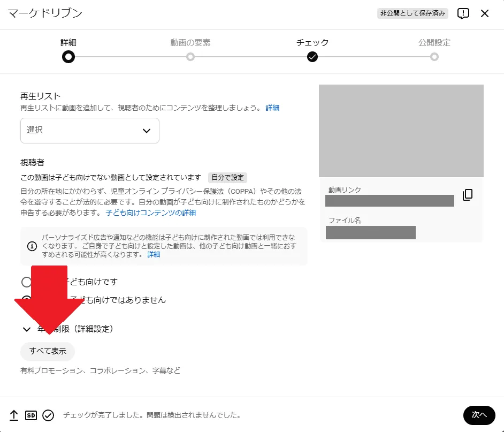The image size is (504, 432).
Task: Click the すべて表示 button
Action: click(x=47, y=351)
